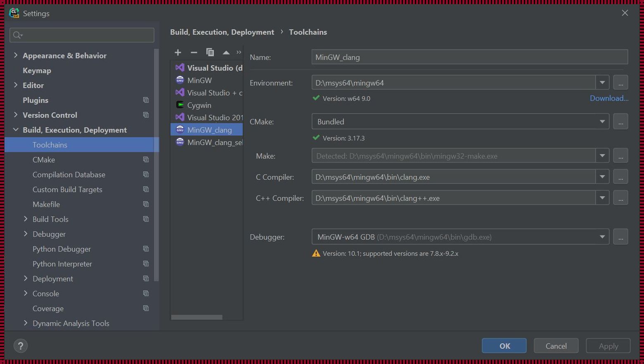Browse for C Compiler with ellipsis button

point(620,177)
